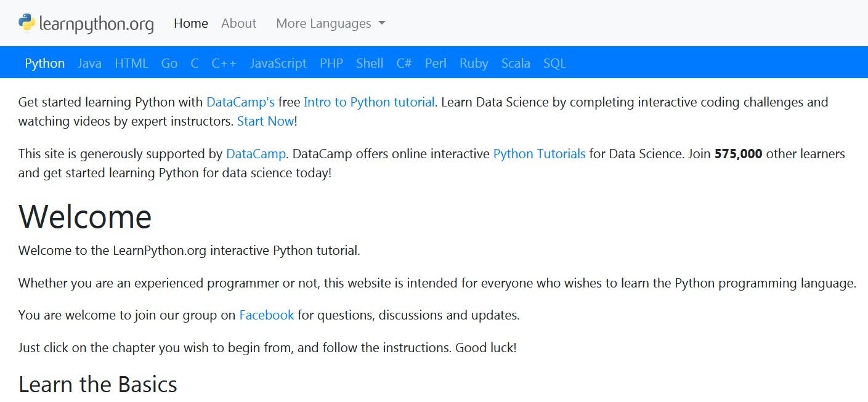Image resolution: width=868 pixels, height=402 pixels.
Task: Switch to the HTML tutorial tab
Action: [x=131, y=63]
